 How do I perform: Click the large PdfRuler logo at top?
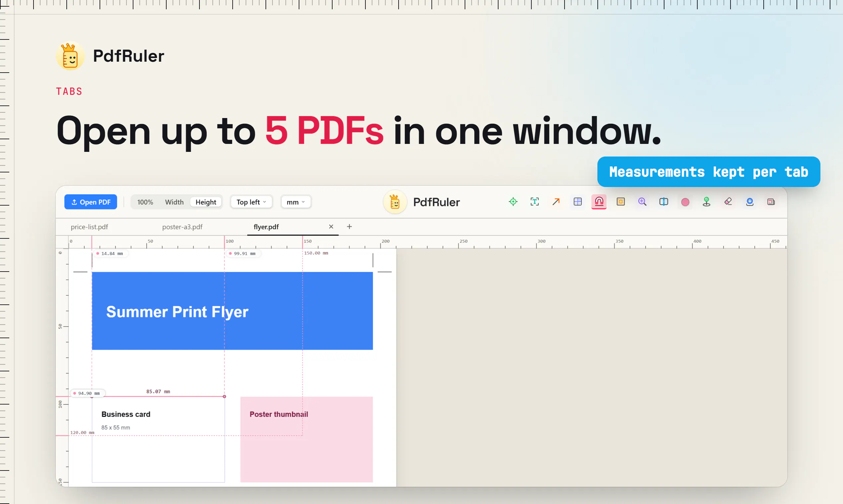tap(70, 56)
